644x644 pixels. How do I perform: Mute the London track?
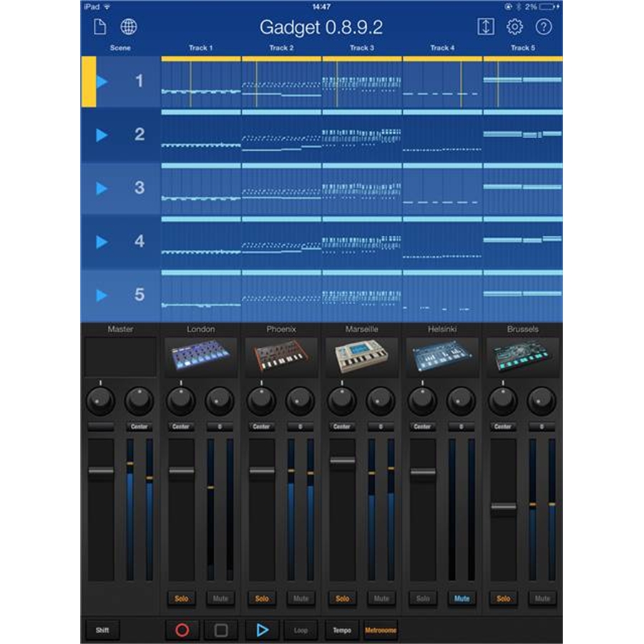coord(220,598)
